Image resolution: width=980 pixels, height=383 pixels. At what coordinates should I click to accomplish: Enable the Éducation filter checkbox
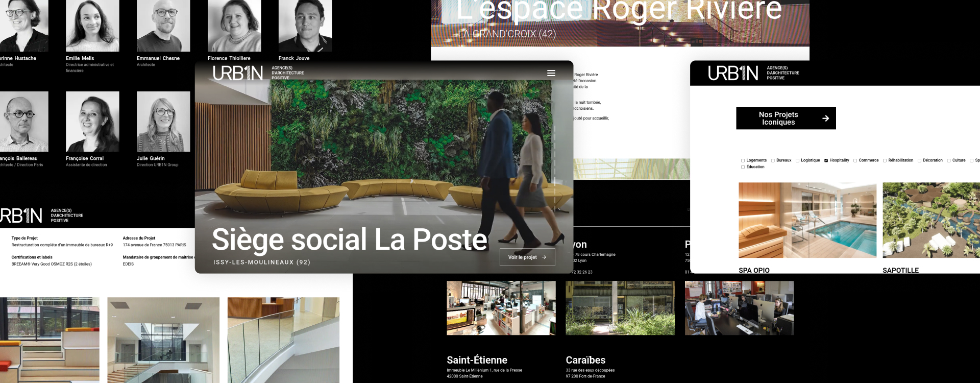click(x=743, y=167)
